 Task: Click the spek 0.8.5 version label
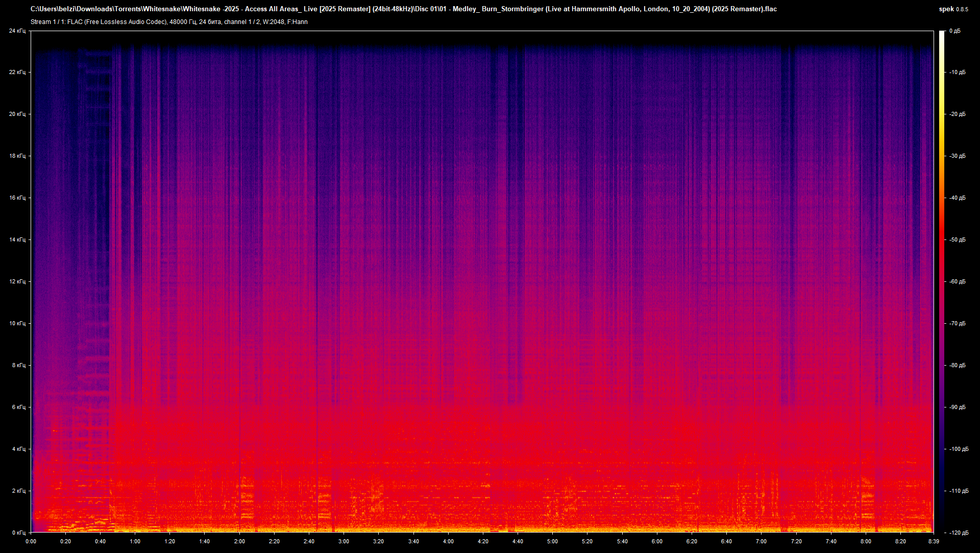(953, 9)
